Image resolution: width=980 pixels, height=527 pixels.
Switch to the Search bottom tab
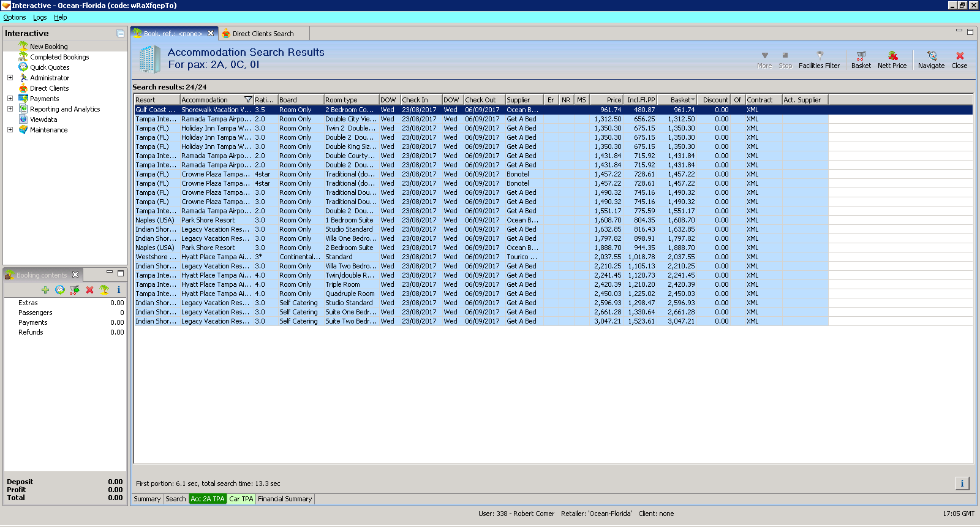click(176, 499)
